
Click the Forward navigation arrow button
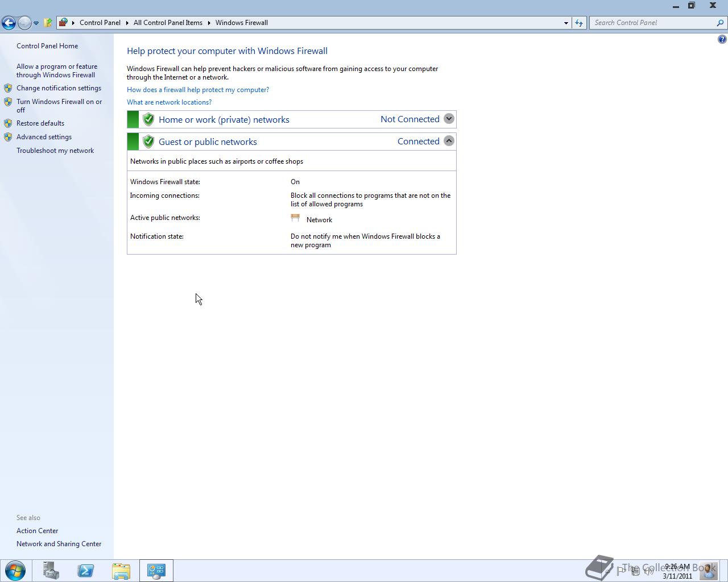click(24, 23)
